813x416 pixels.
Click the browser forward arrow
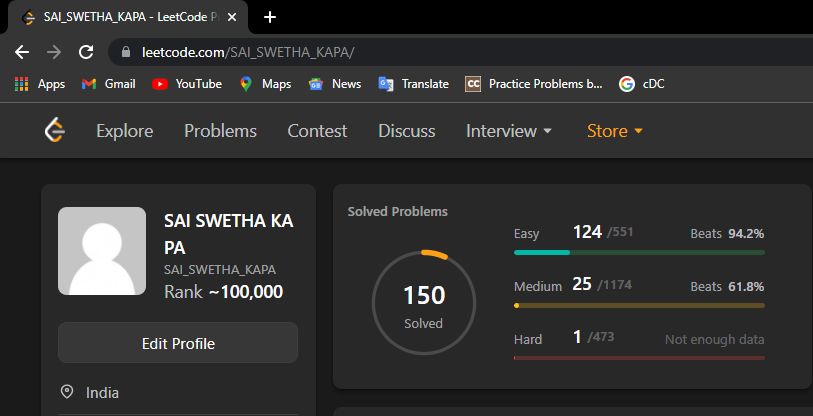tap(53, 52)
